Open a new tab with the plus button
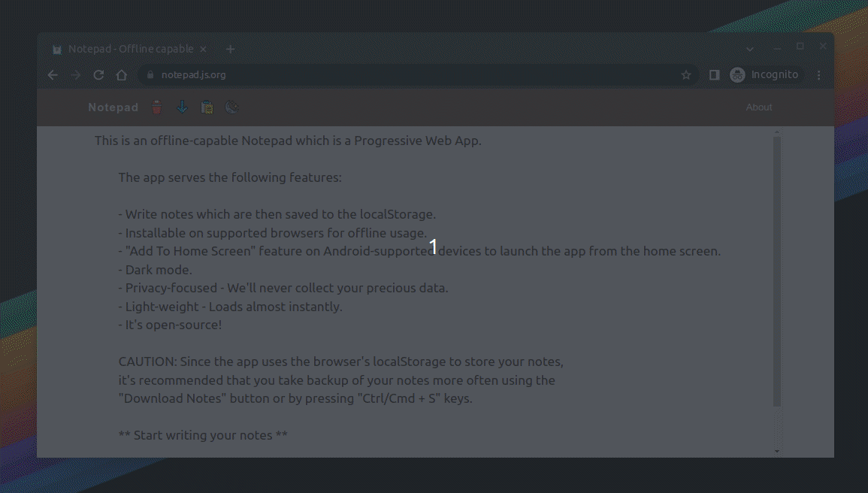Screen dimensions: 868x493 [230, 50]
